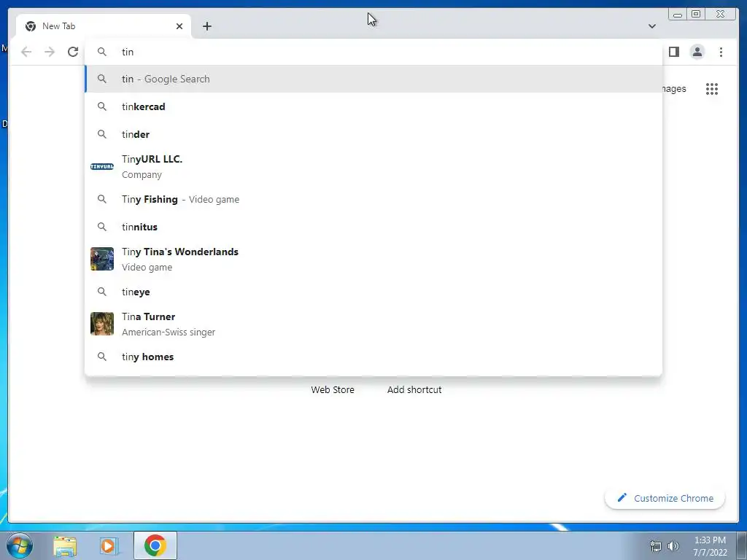Pick the 'tinkercad' suggestion
Image resolution: width=747 pixels, height=560 pixels.
coord(373,106)
